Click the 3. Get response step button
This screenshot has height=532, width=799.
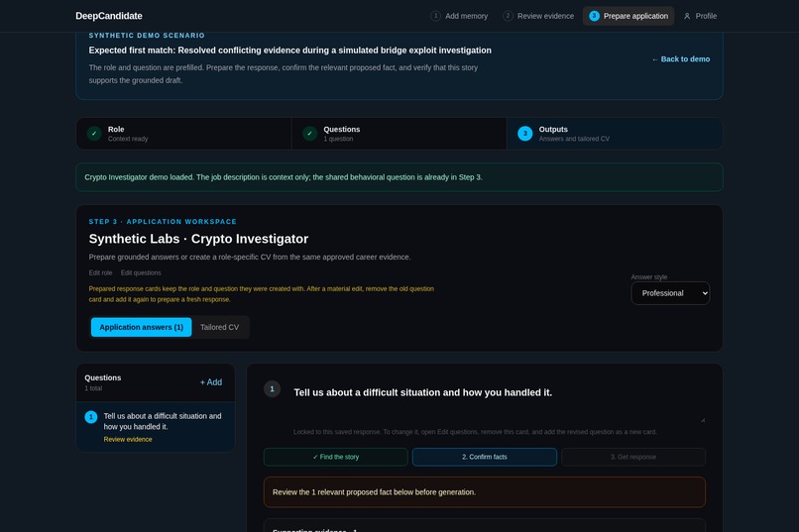click(633, 457)
